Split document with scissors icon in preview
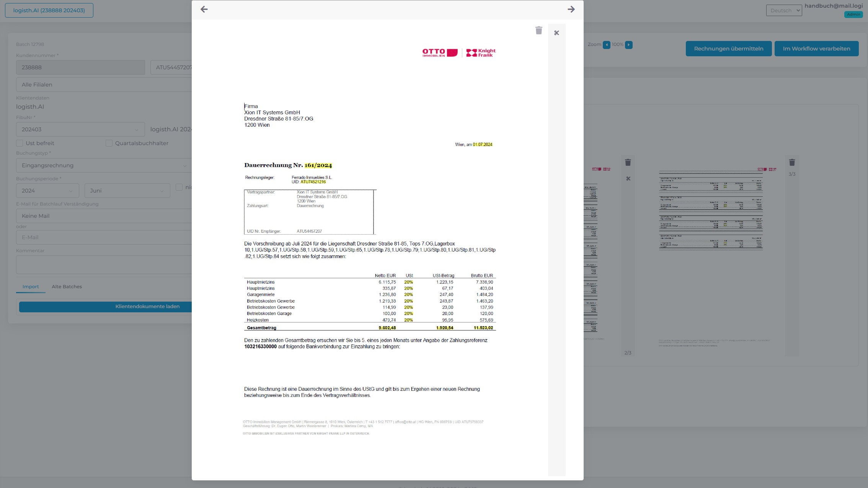Viewport: 868px width, 488px height. (x=556, y=33)
